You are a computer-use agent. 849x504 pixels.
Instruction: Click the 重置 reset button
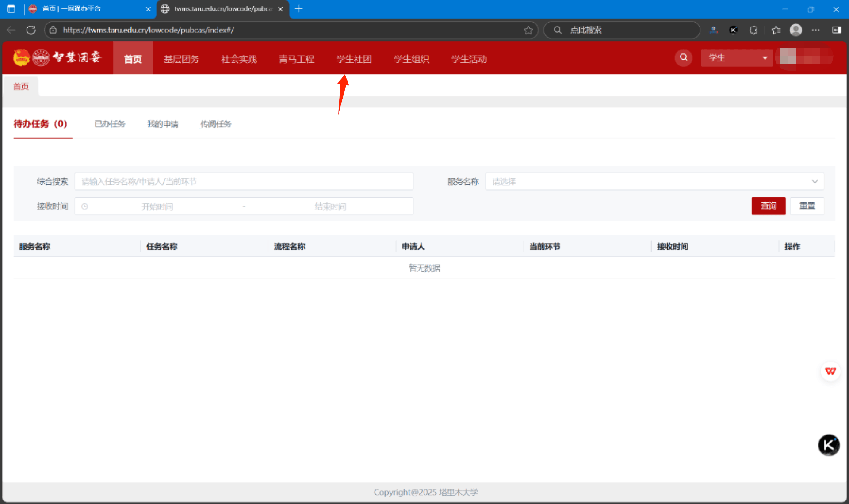coord(807,206)
